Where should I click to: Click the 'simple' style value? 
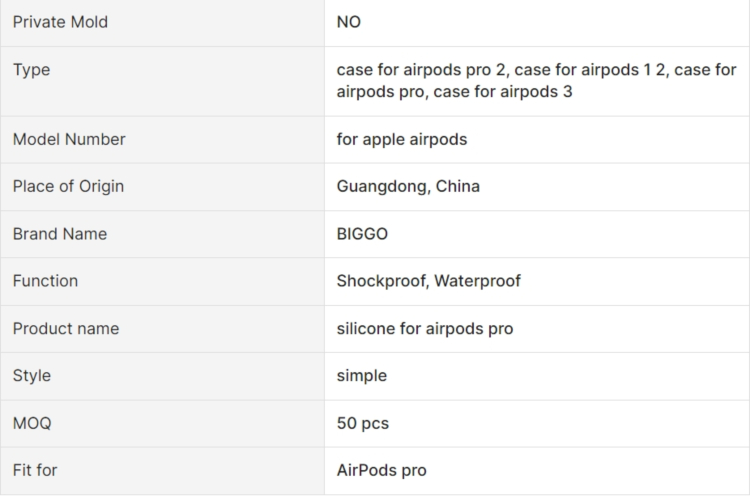(362, 376)
